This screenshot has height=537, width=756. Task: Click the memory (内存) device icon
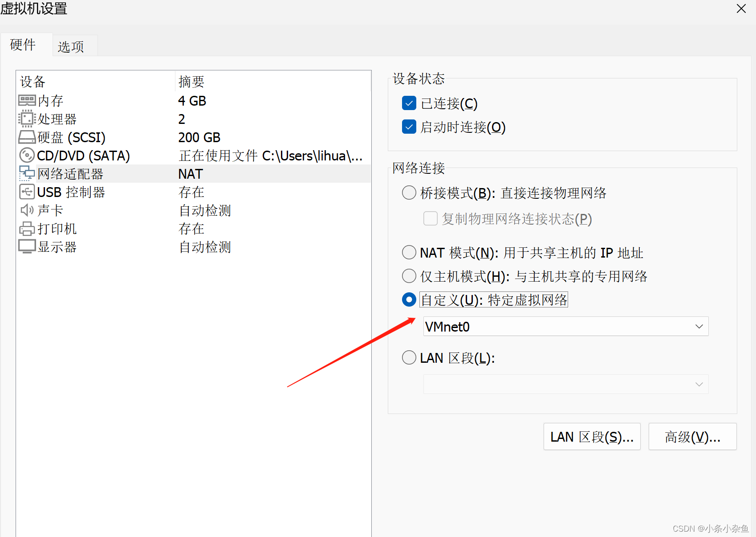(27, 101)
